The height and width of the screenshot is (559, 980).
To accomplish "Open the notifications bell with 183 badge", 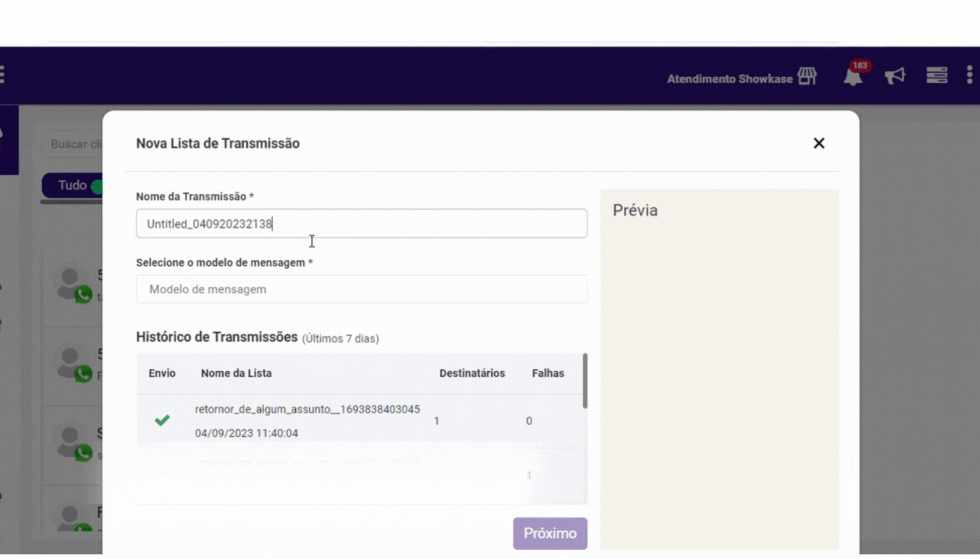I will point(853,77).
